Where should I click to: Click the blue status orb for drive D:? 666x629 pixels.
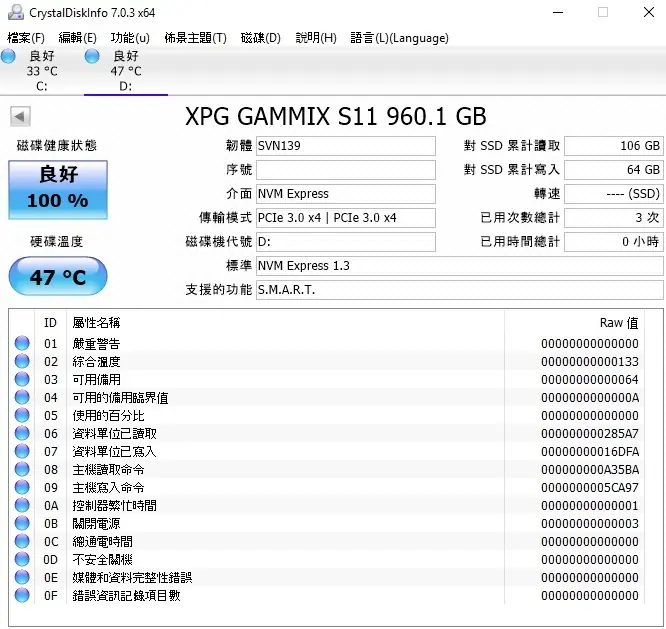[92, 56]
